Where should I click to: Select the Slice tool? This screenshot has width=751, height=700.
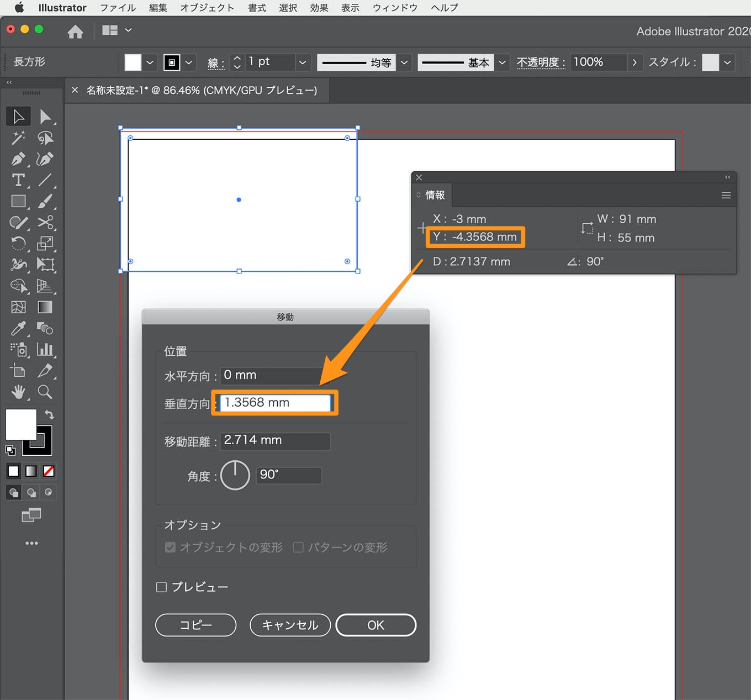click(x=45, y=371)
